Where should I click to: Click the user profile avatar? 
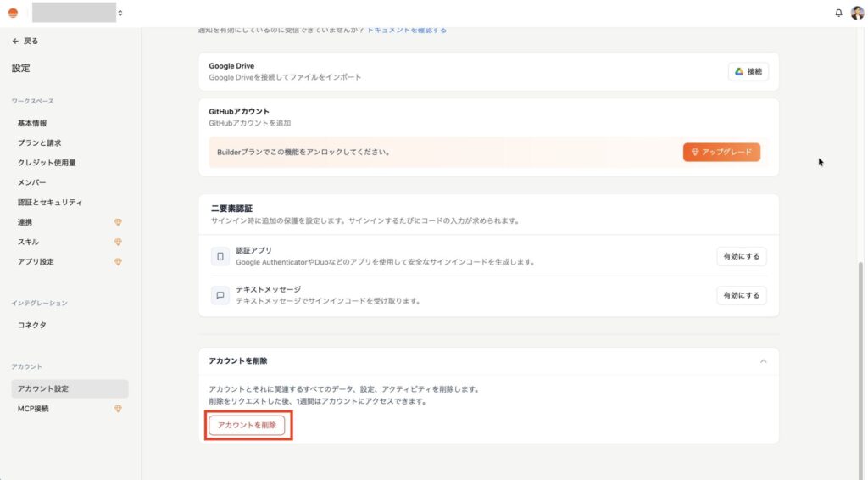pyautogui.click(x=856, y=13)
